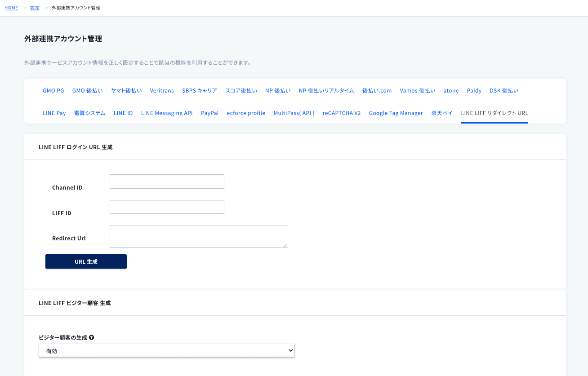Open the LINE Pay settings tab

click(x=54, y=113)
